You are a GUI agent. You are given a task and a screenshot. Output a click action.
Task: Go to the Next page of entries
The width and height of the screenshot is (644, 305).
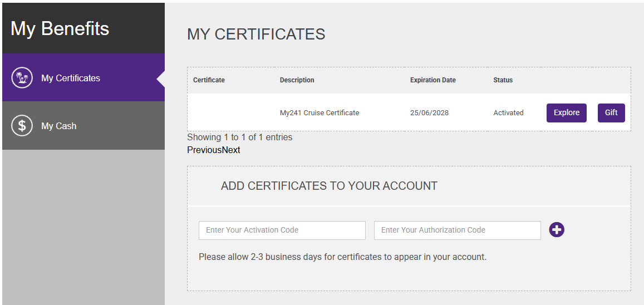point(231,150)
